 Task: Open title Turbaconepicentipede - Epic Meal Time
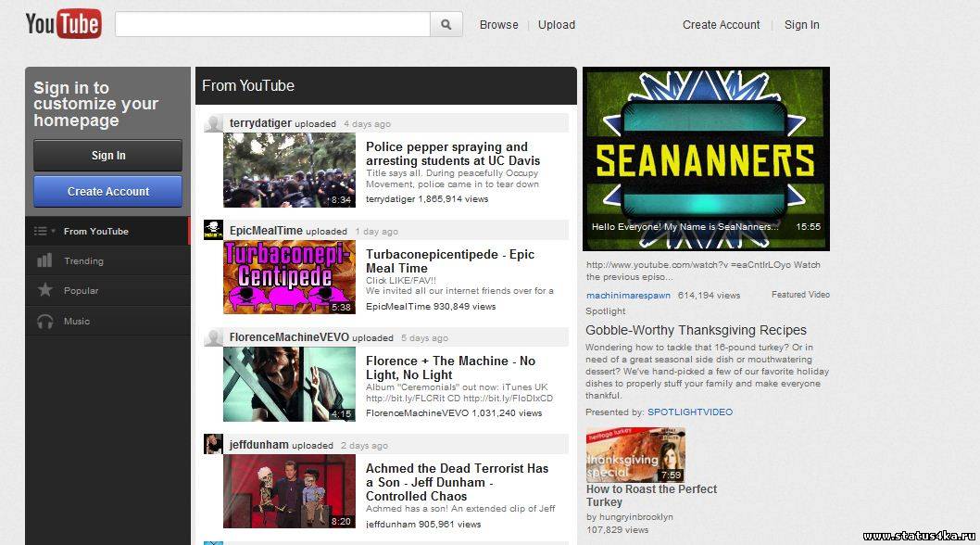(x=450, y=261)
